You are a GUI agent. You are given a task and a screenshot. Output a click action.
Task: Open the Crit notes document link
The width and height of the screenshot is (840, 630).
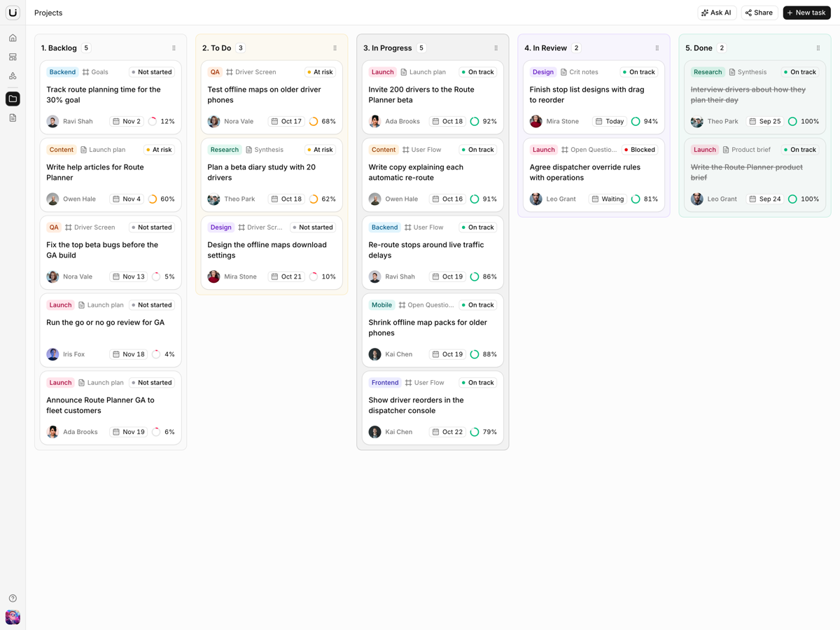pos(579,72)
